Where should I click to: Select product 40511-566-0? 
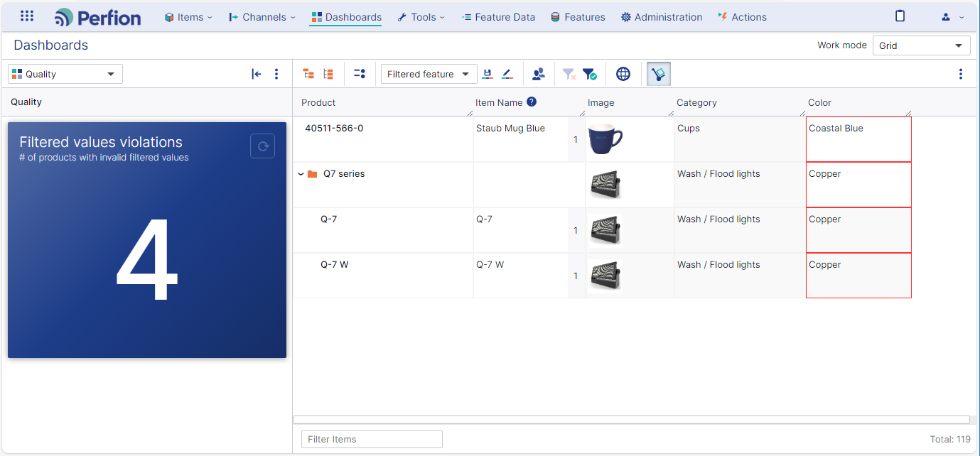(334, 129)
